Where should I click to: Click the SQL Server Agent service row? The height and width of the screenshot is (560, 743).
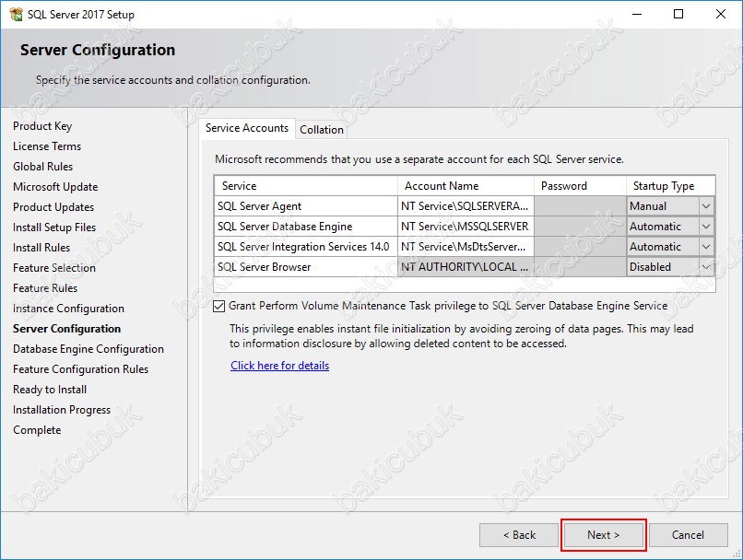click(306, 206)
